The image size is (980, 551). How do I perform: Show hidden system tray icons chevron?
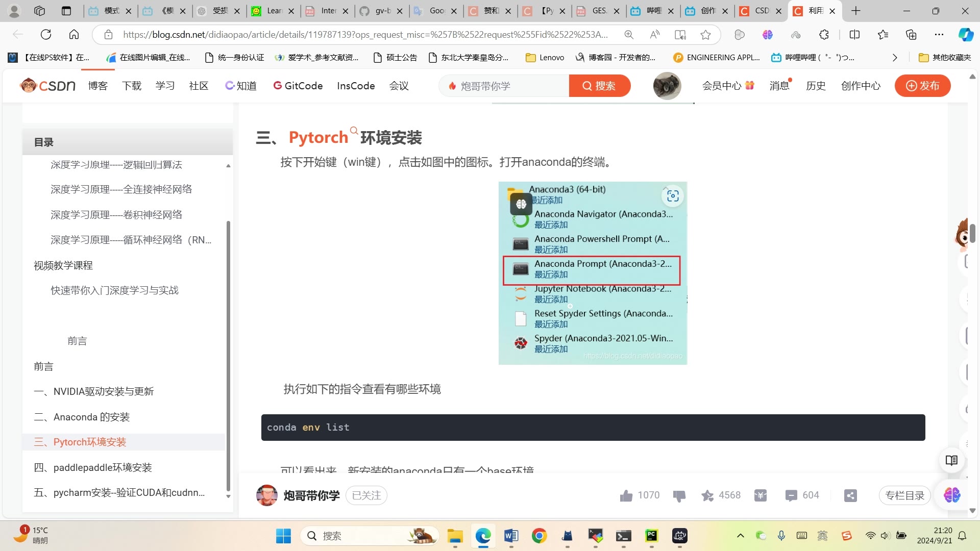pos(741,536)
